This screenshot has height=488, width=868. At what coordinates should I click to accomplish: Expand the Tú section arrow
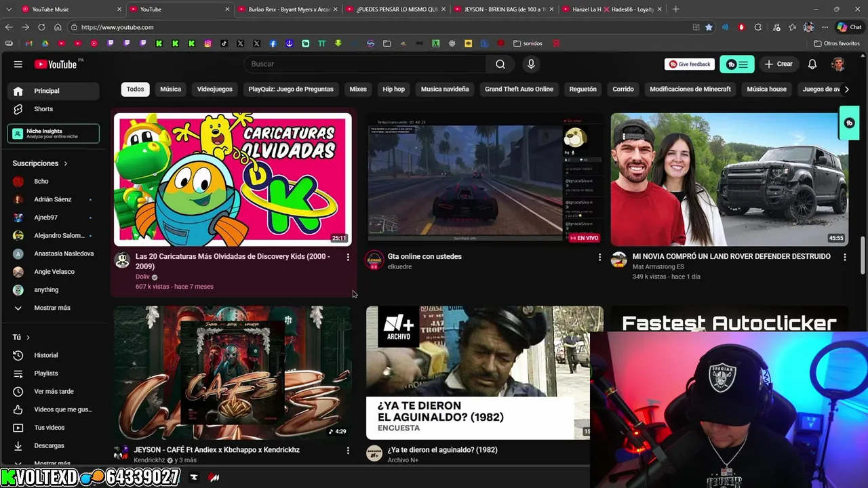(28, 337)
